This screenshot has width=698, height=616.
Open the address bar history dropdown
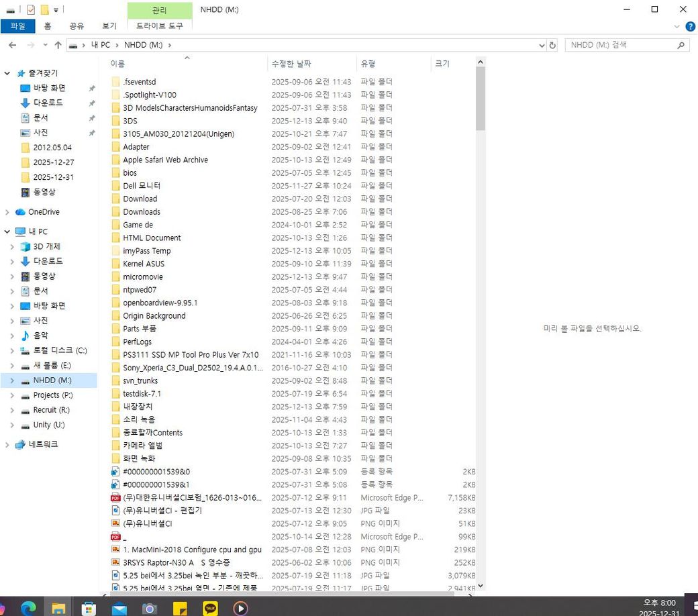(542, 45)
